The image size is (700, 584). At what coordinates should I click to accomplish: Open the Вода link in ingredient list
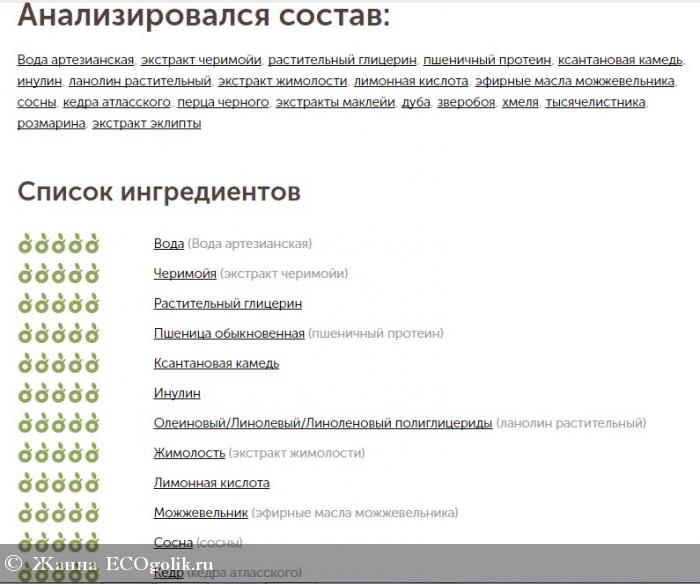click(x=169, y=243)
